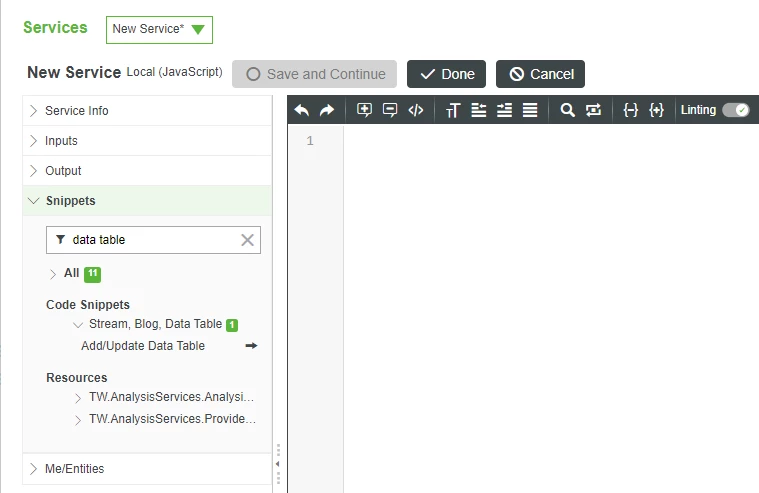The image size is (759, 493).
Task: Expand all code folds
Action: tap(656, 110)
